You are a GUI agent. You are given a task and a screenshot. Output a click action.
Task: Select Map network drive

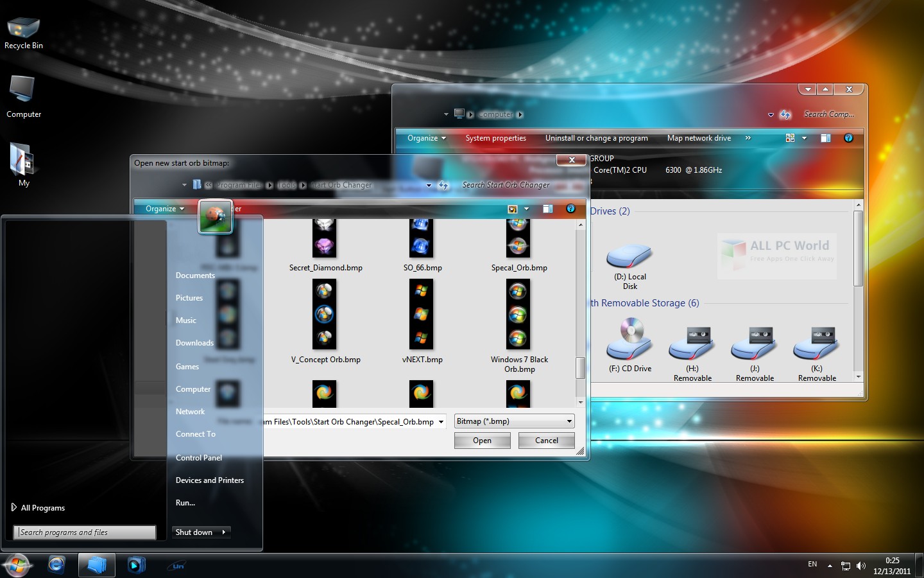[699, 137]
